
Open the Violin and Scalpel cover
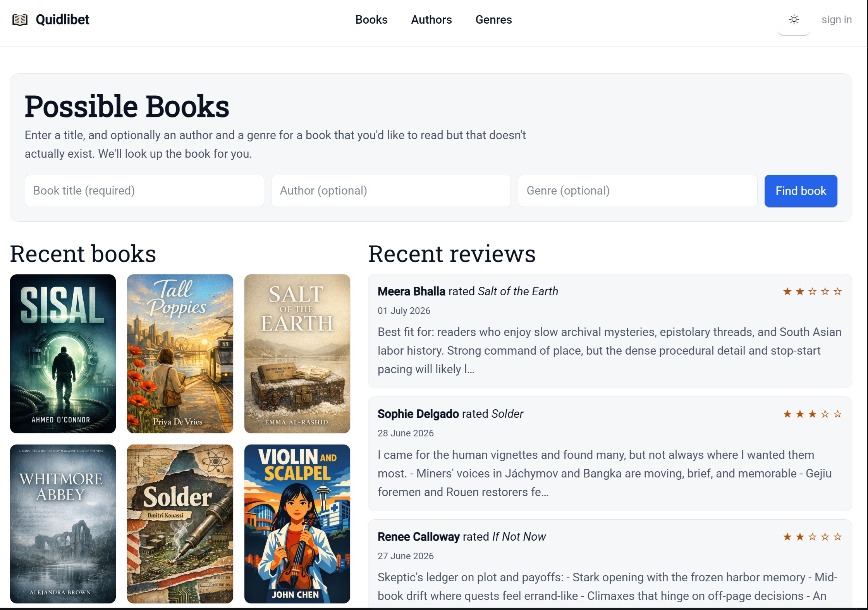point(297,524)
